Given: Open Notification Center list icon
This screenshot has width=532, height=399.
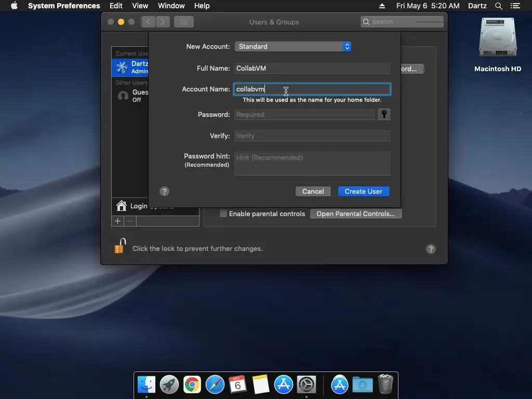Looking at the screenshot, I should [515, 6].
